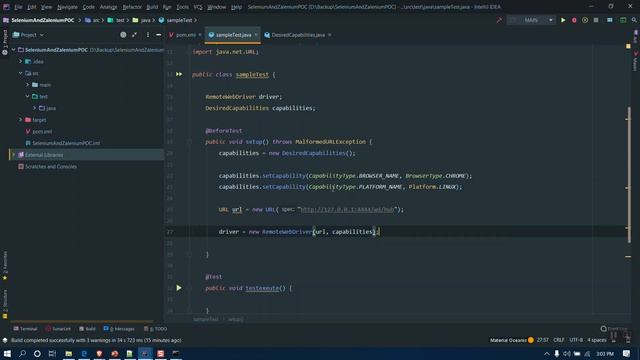
Task: Toggle the Build tool window
Action: [87, 329]
